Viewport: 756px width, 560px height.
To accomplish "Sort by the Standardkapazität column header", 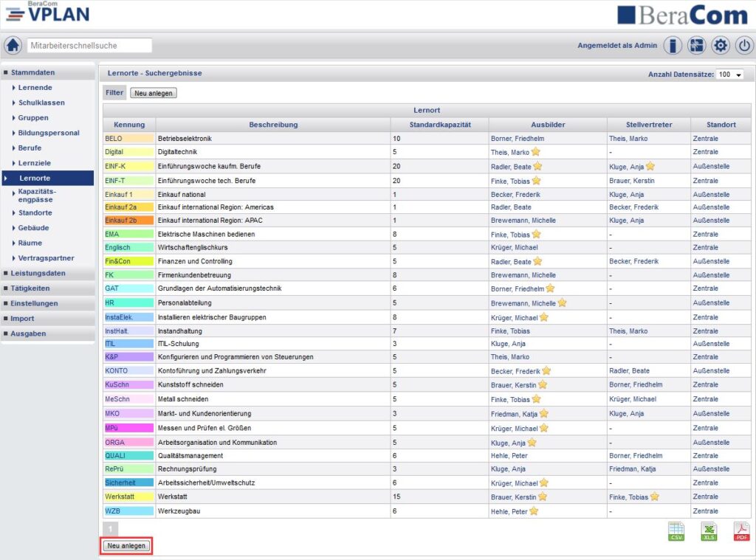I will click(x=440, y=125).
